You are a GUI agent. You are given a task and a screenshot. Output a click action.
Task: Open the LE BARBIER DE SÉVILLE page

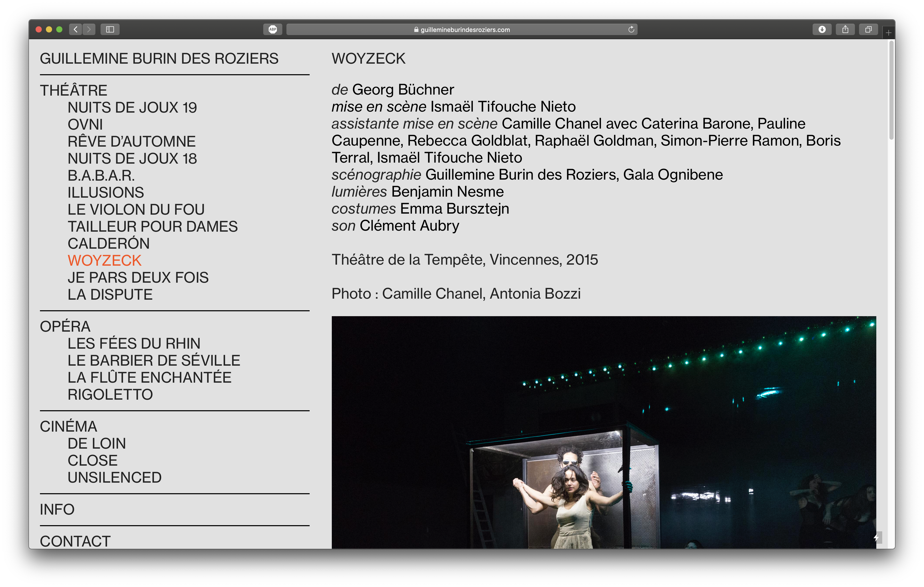coord(153,360)
